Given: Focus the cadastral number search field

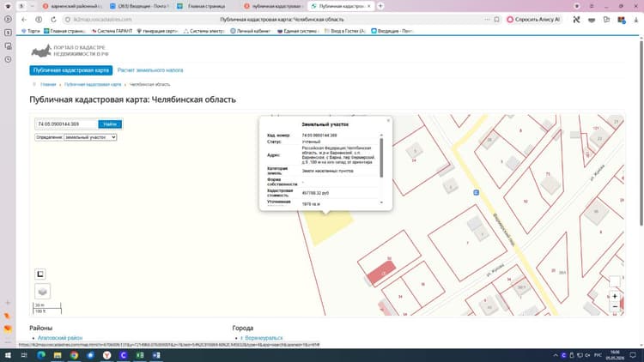Looking at the screenshot, I should tap(66, 124).
